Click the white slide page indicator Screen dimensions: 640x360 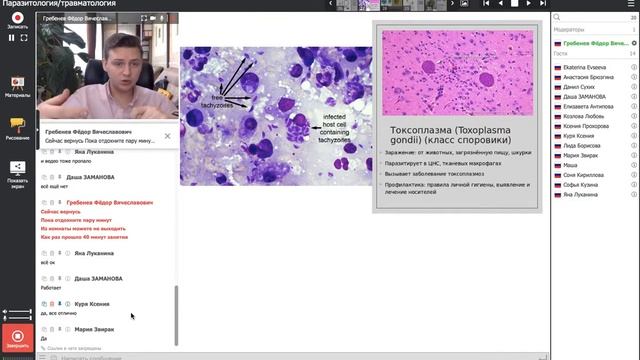tap(514, 3)
